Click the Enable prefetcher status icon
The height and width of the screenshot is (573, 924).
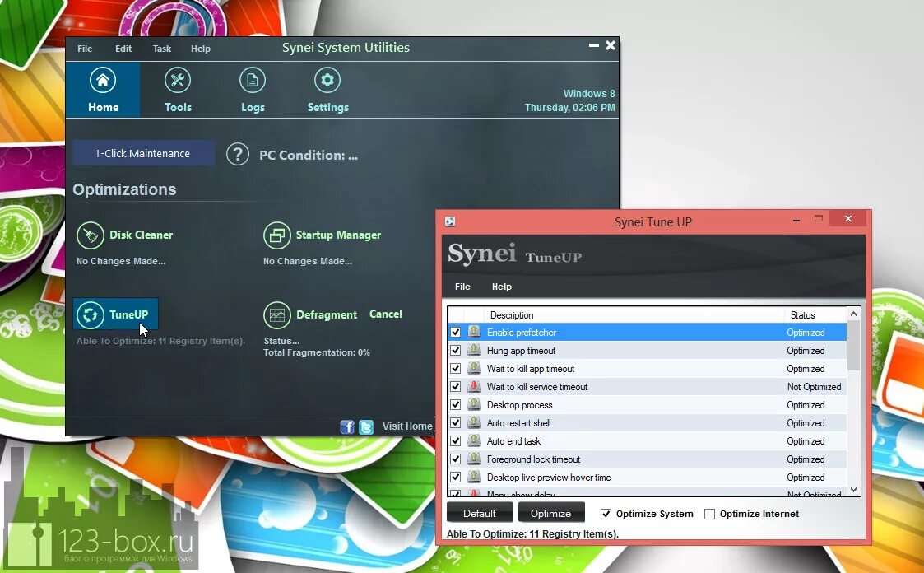click(474, 332)
